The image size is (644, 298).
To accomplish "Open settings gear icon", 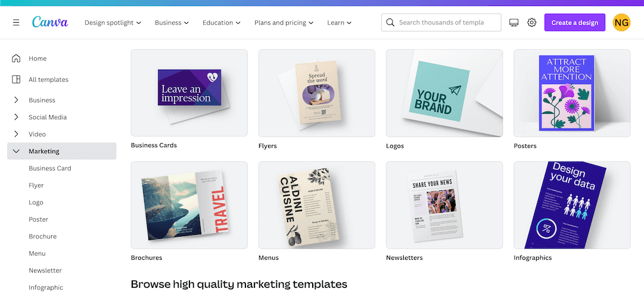I will pyautogui.click(x=532, y=22).
